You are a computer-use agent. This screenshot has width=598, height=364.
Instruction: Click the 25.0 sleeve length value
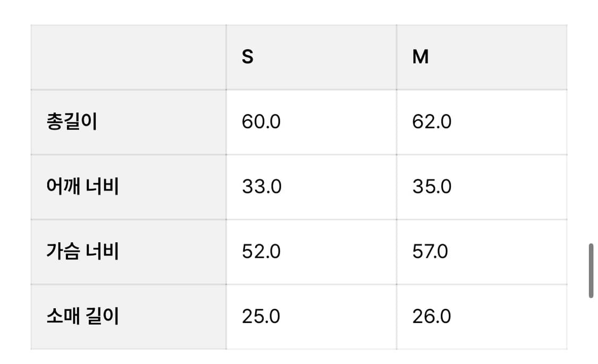point(261,317)
